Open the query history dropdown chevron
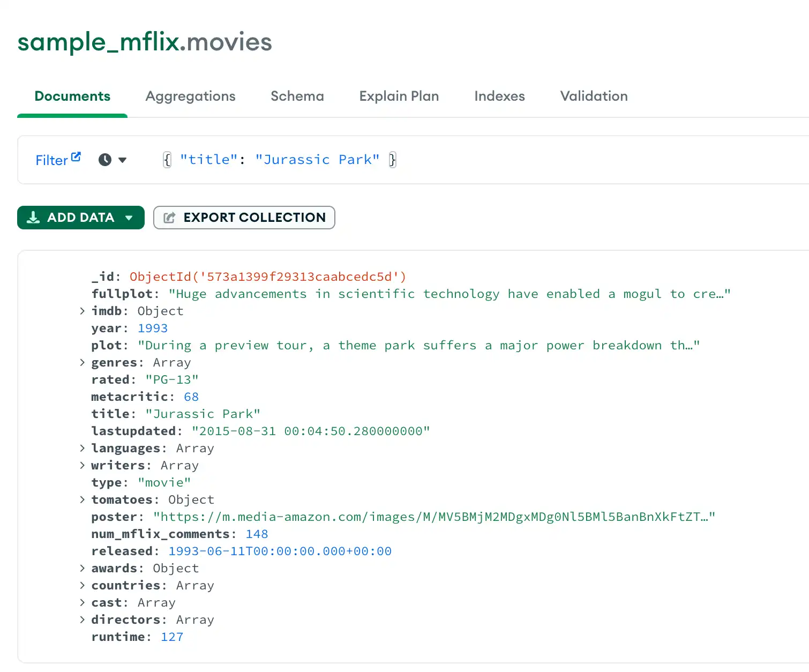 point(122,160)
